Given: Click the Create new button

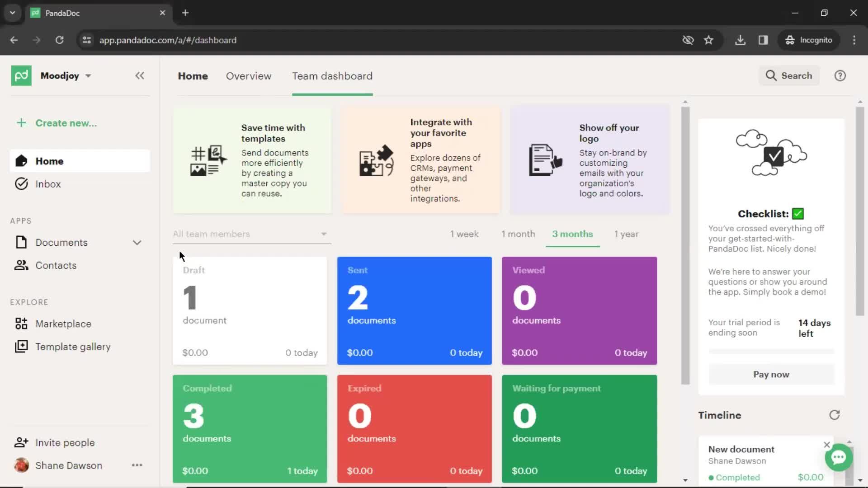Looking at the screenshot, I should (x=57, y=123).
